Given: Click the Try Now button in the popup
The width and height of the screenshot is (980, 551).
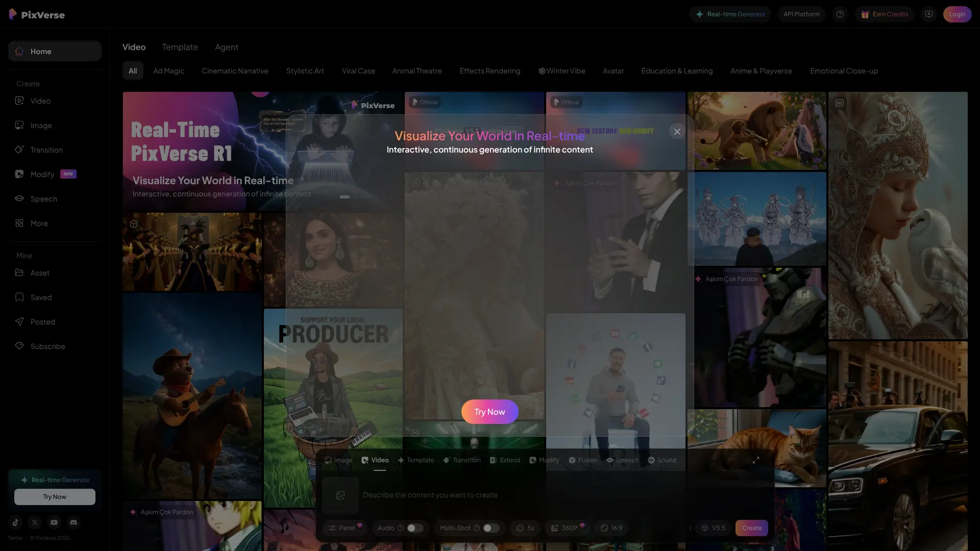Looking at the screenshot, I should (489, 412).
